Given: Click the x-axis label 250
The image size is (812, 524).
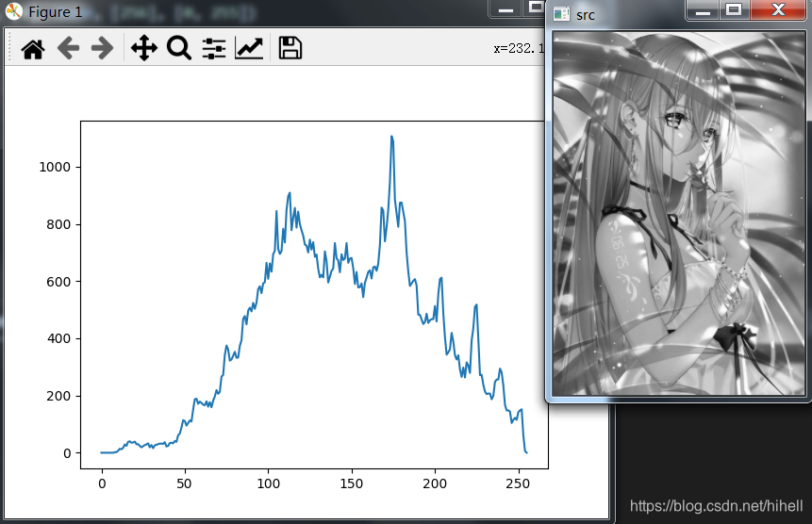Looking at the screenshot, I should (518, 483).
